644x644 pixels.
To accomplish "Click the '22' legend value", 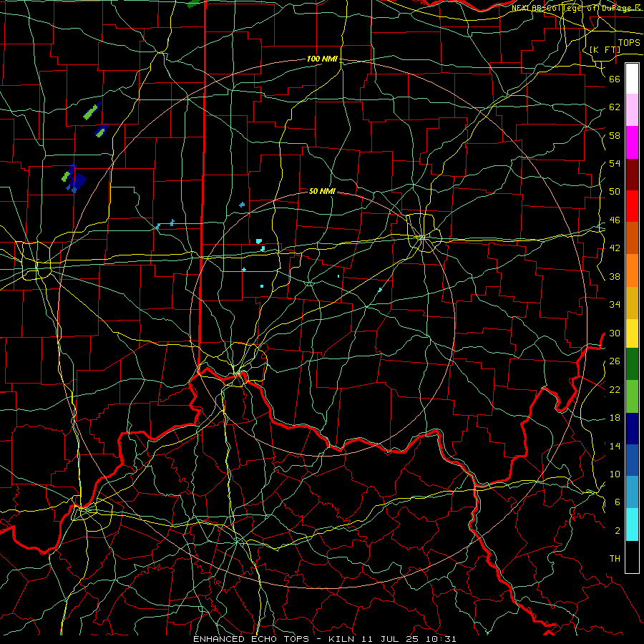I will coord(615,389).
